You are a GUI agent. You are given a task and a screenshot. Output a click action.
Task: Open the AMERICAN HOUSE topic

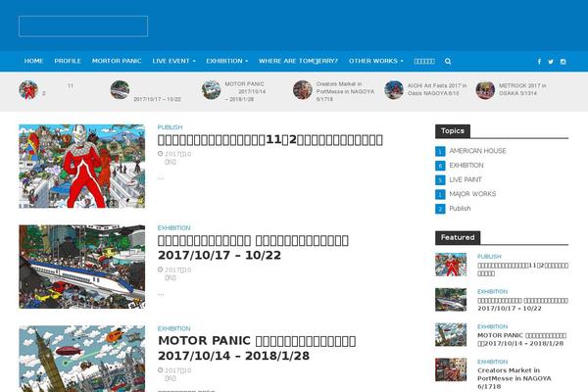click(478, 151)
